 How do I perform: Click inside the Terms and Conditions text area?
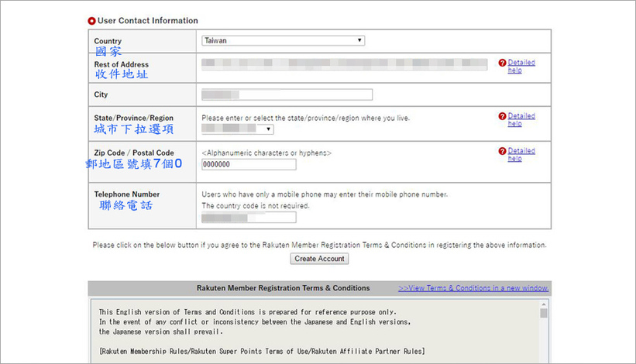[x=310, y=333]
